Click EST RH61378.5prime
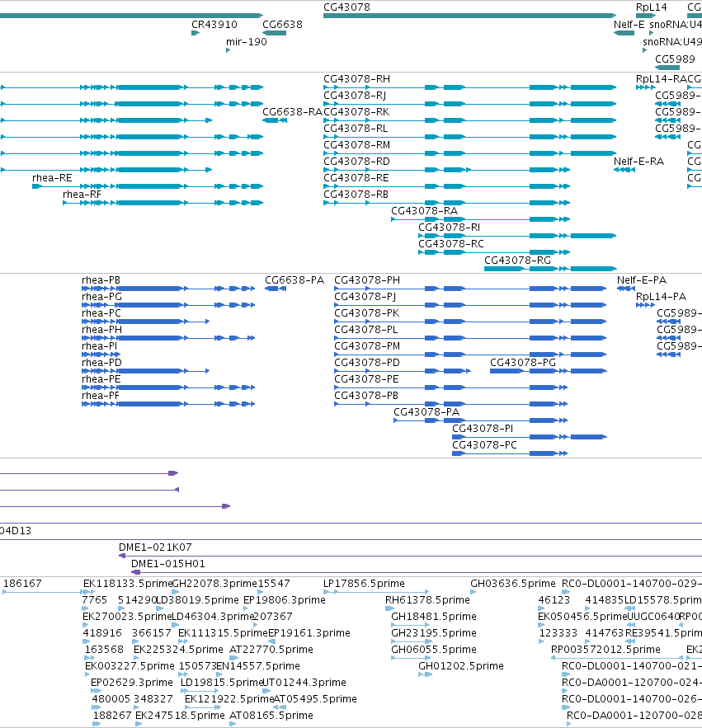702x728 pixels. pos(389,608)
